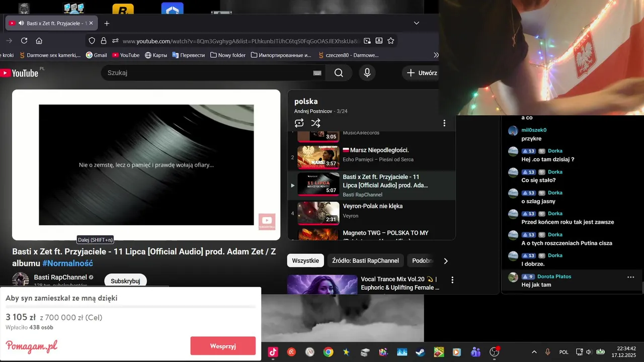Image resolution: width=644 pixels, height=362 pixels.
Task: Click mil0szek0 chat username
Action: [x=534, y=130]
